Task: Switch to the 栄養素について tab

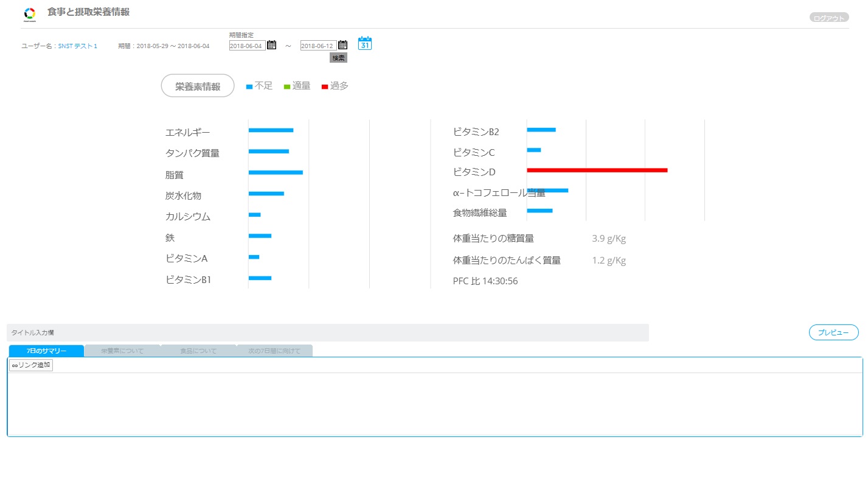Action: (x=122, y=351)
